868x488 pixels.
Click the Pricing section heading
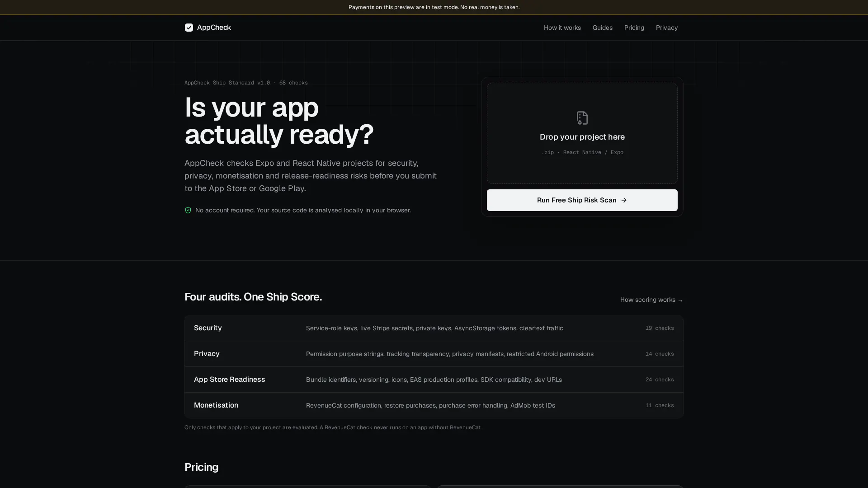coord(201,467)
